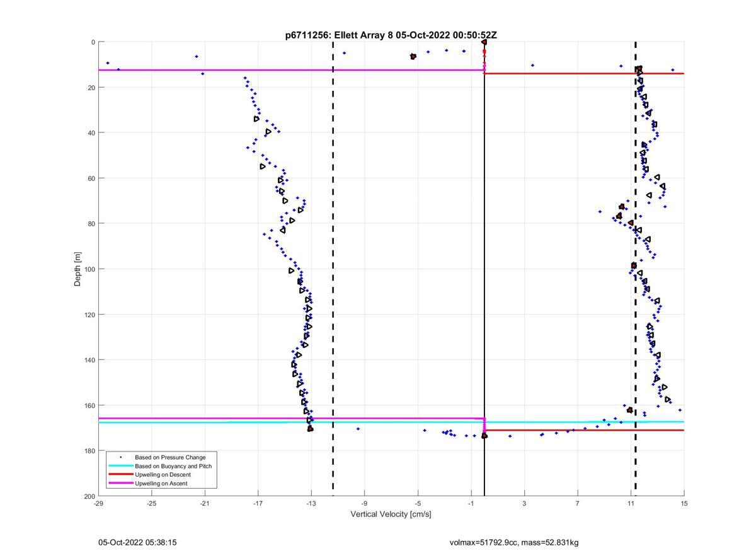Click the y-axis tick label 200
The image size is (756, 558).
(x=89, y=496)
